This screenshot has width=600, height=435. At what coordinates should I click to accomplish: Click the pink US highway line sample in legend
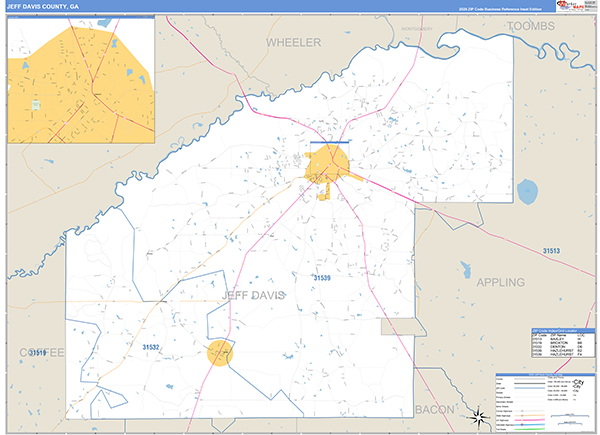[530, 420]
